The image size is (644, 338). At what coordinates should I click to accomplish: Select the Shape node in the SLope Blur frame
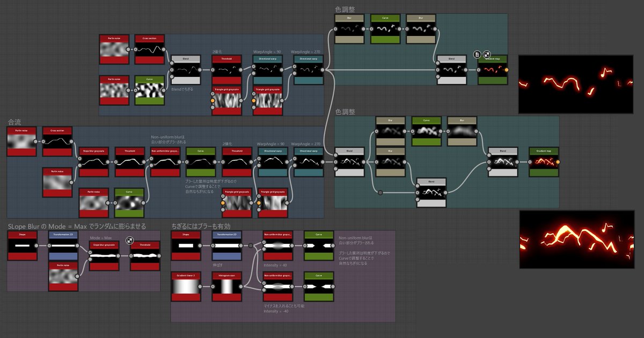pyautogui.click(x=23, y=246)
